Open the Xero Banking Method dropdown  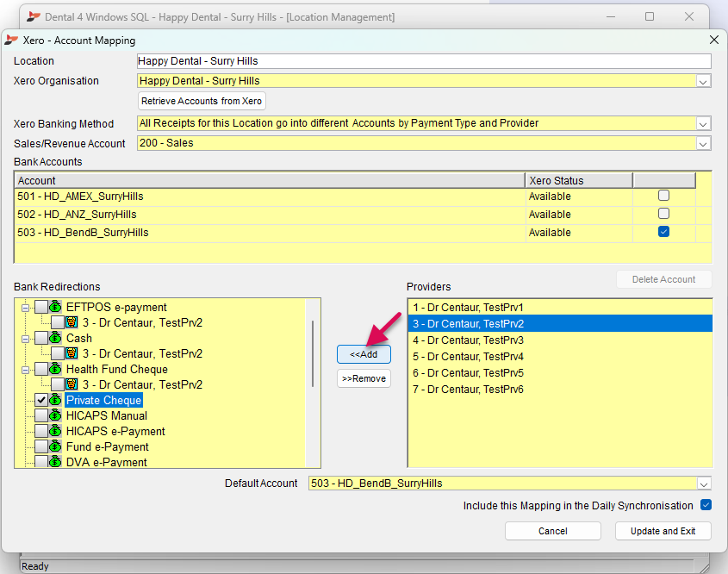[x=703, y=124]
